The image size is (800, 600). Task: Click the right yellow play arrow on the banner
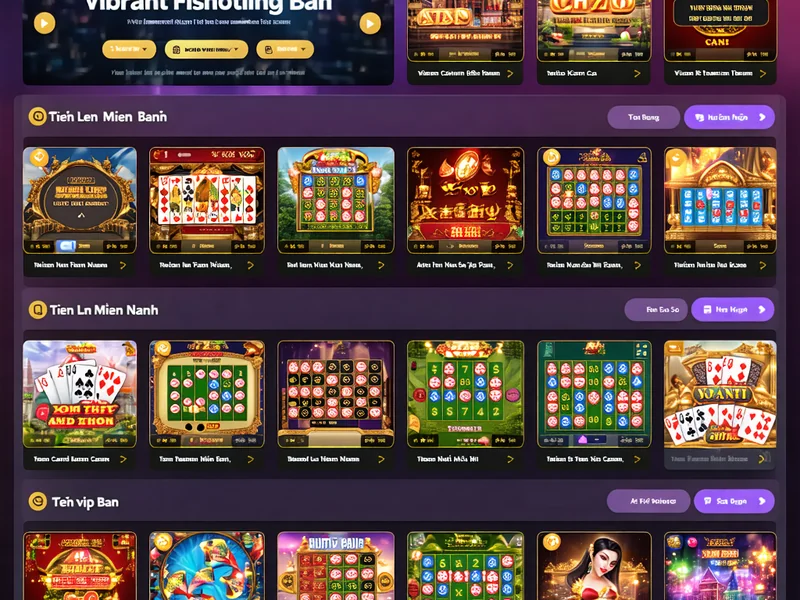[x=370, y=23]
